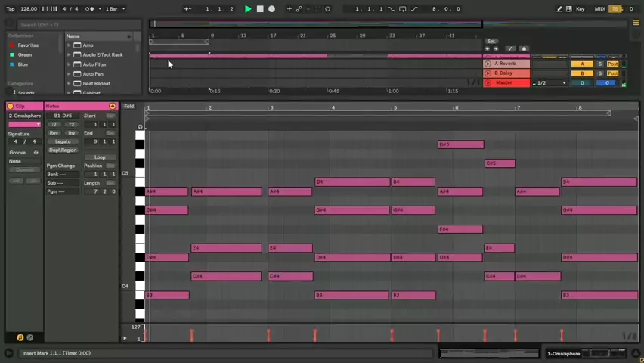Toggle B Delay track activator B

pos(582,73)
